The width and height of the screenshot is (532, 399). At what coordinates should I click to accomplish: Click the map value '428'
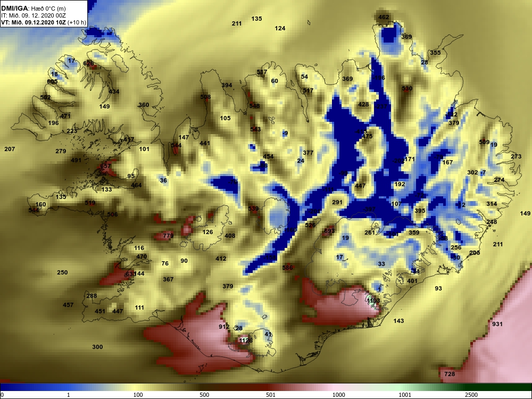point(363,104)
